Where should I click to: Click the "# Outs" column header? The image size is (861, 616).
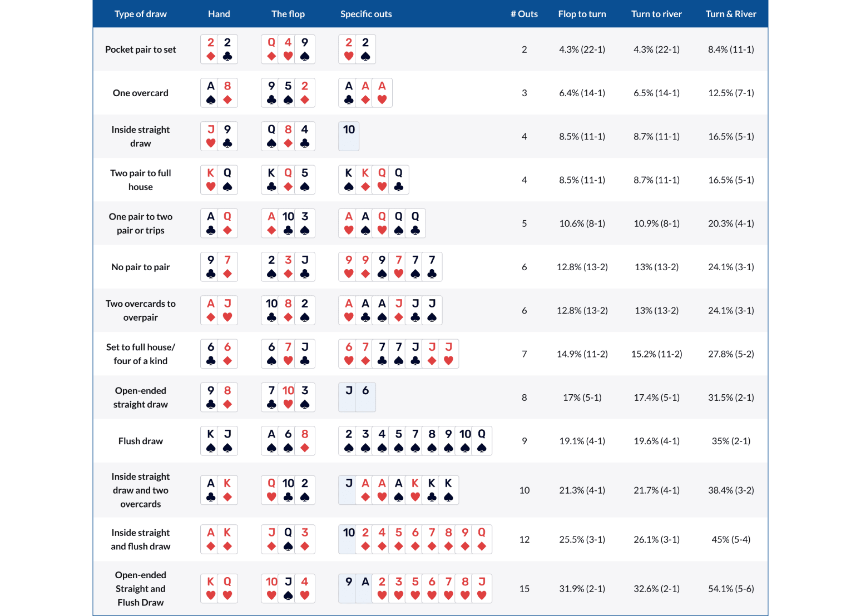click(524, 14)
